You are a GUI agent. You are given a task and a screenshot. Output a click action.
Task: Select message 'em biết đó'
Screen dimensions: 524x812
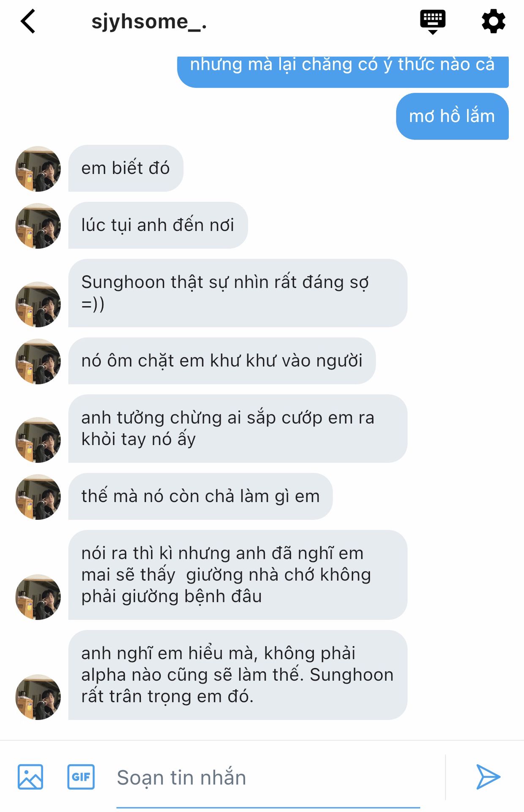126,168
